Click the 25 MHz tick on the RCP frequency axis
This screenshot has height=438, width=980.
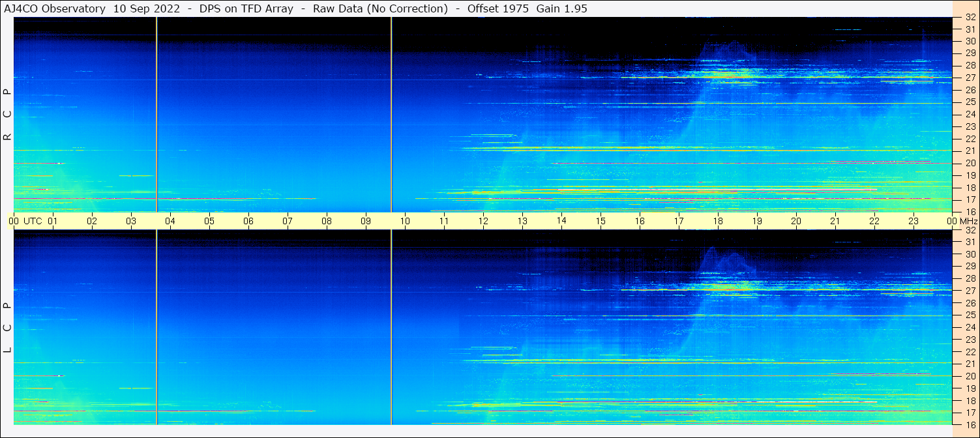pyautogui.click(x=970, y=102)
